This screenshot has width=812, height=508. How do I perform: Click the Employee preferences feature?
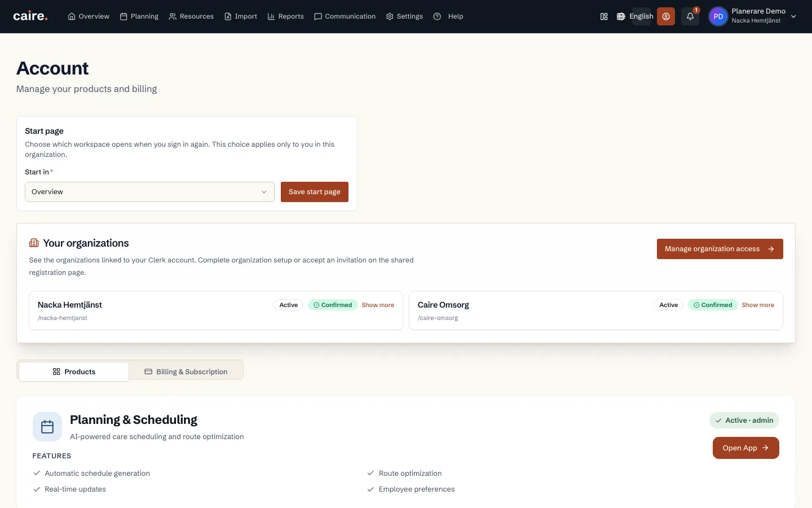(x=417, y=489)
